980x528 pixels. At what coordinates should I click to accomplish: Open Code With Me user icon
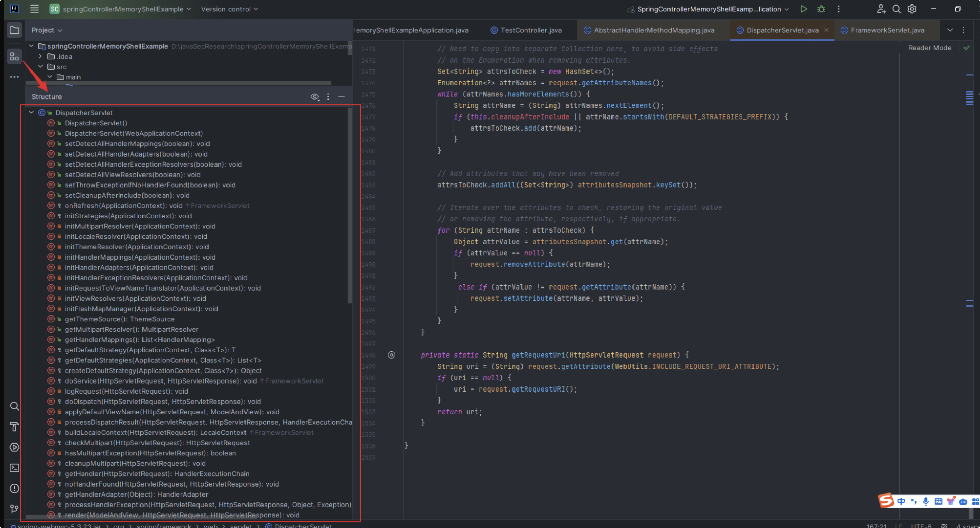881,9
